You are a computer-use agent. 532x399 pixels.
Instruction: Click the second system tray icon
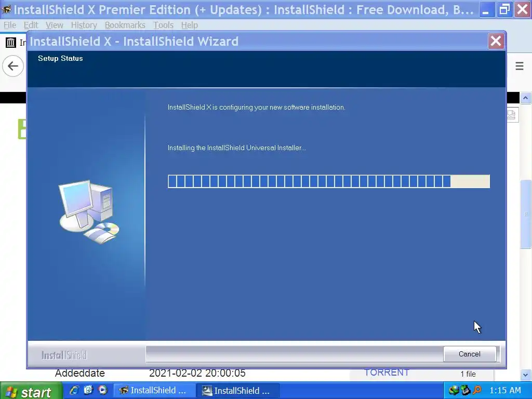point(465,391)
